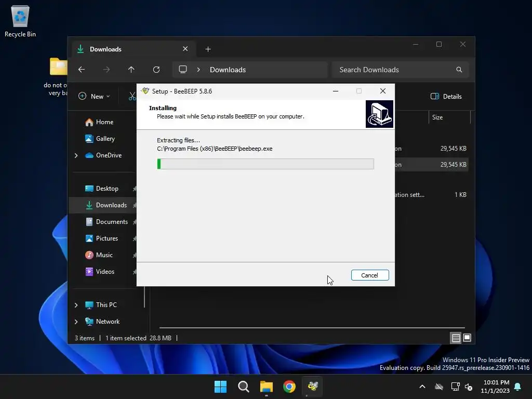
Task: Open the clock and date flyout
Action: [495, 387]
